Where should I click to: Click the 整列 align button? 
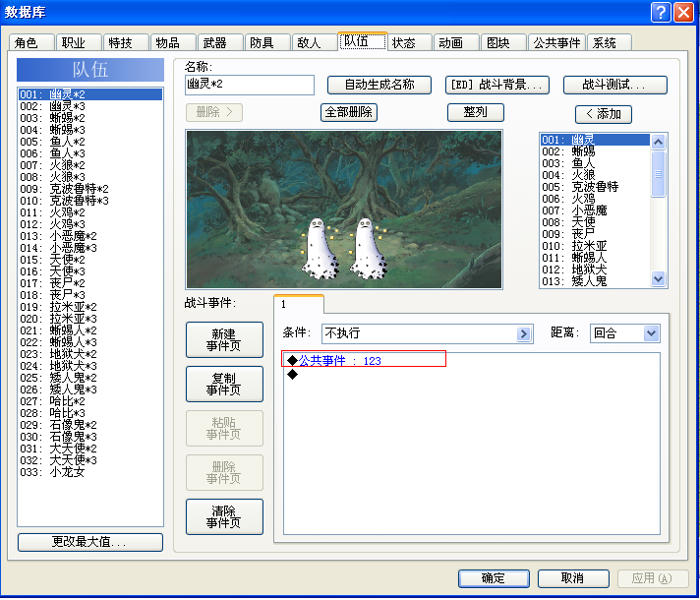pos(476,112)
